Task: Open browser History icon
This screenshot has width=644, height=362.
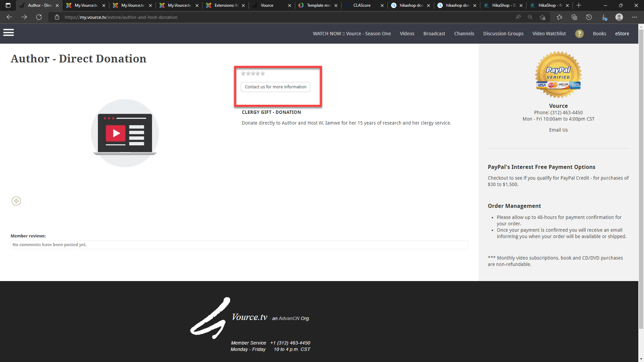Action: 589,17
